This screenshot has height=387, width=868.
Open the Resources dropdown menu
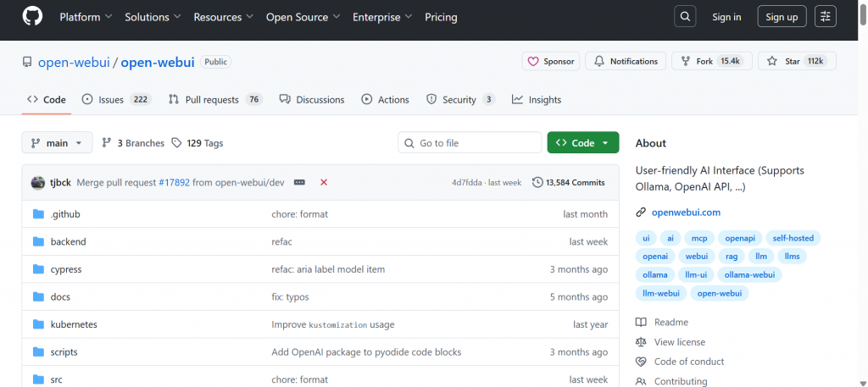coord(224,17)
